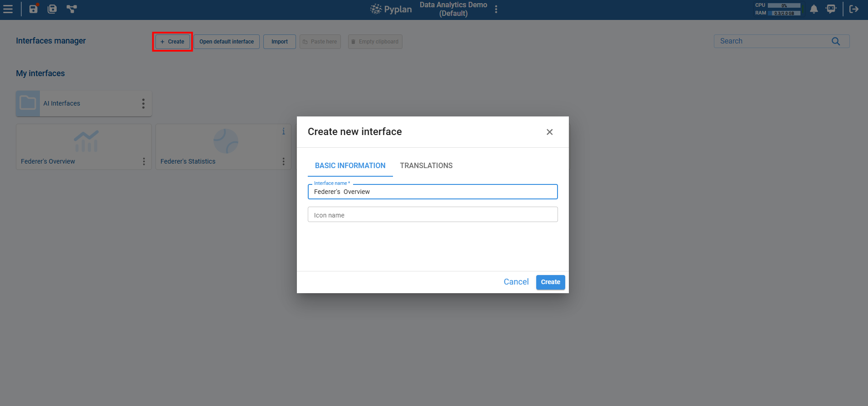Select the Basic Information tab
The image size is (868, 406).
click(x=350, y=166)
